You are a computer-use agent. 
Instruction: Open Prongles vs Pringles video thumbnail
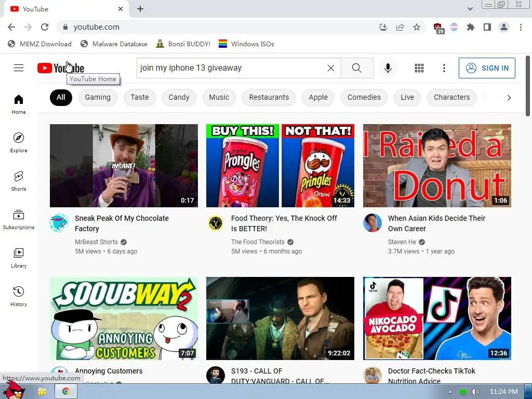coord(280,166)
